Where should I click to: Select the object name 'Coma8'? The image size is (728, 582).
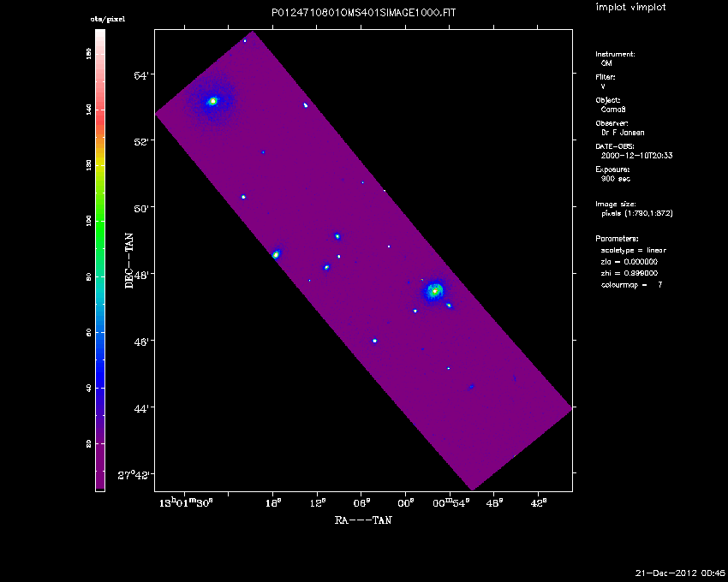[x=613, y=110]
